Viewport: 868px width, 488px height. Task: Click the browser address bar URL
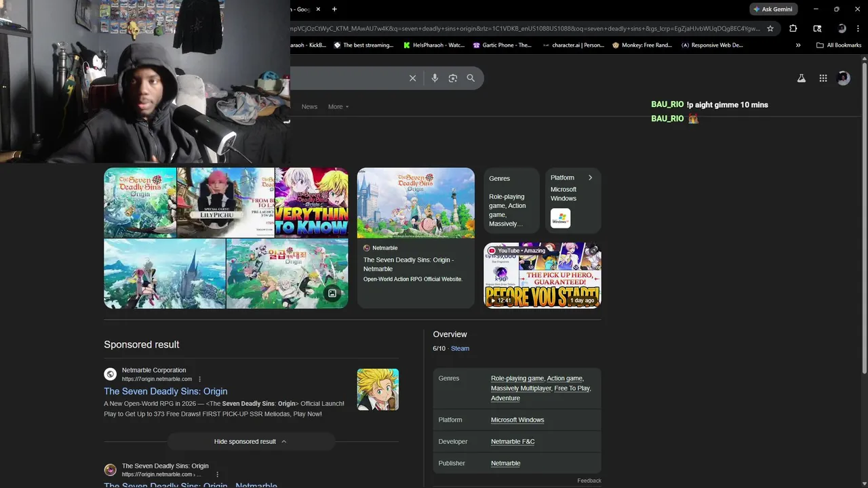[x=524, y=28]
